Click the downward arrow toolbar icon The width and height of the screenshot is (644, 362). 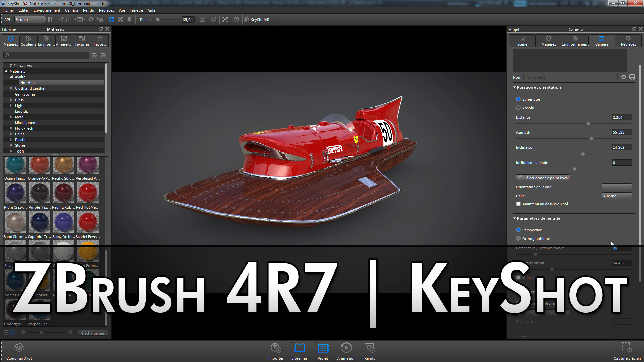(x=129, y=19)
